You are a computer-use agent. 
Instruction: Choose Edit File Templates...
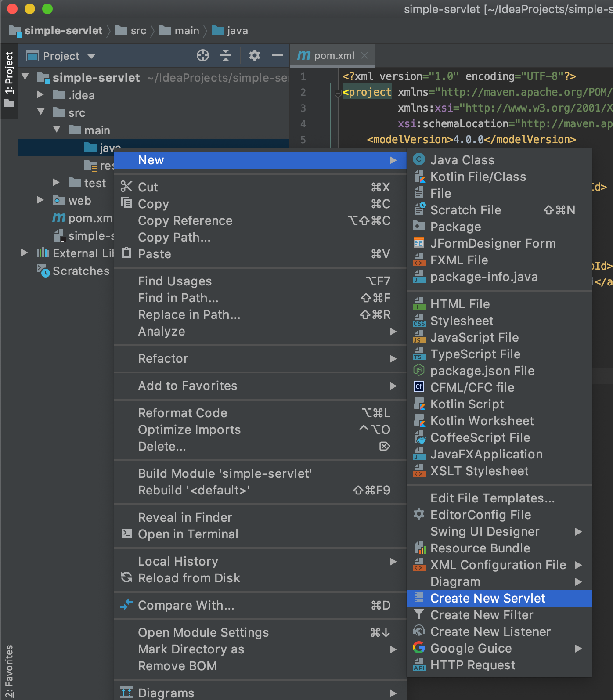pyautogui.click(x=499, y=498)
